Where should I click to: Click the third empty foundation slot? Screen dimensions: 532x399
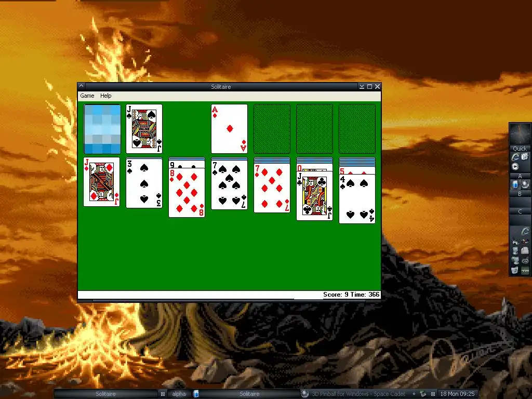pyautogui.click(x=314, y=129)
